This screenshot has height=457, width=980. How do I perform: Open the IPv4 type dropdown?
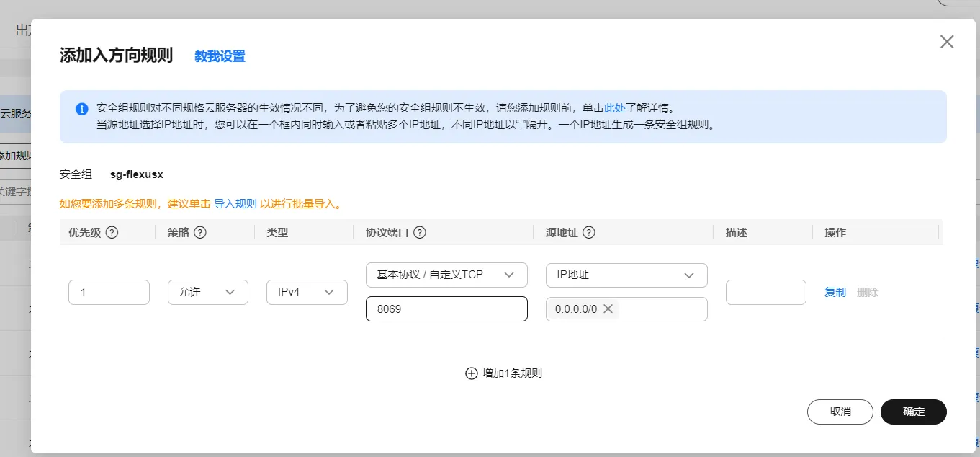[307, 292]
